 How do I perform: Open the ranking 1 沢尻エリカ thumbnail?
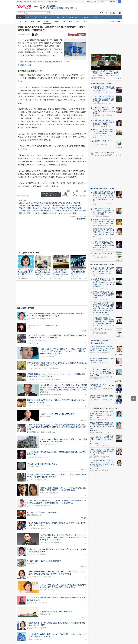point(119,89)
